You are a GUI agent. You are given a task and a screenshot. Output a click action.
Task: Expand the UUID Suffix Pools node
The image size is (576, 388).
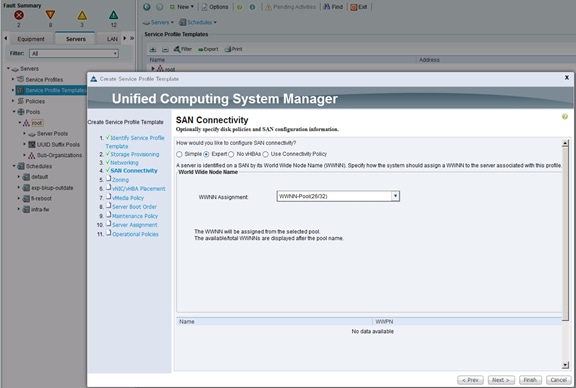point(25,144)
